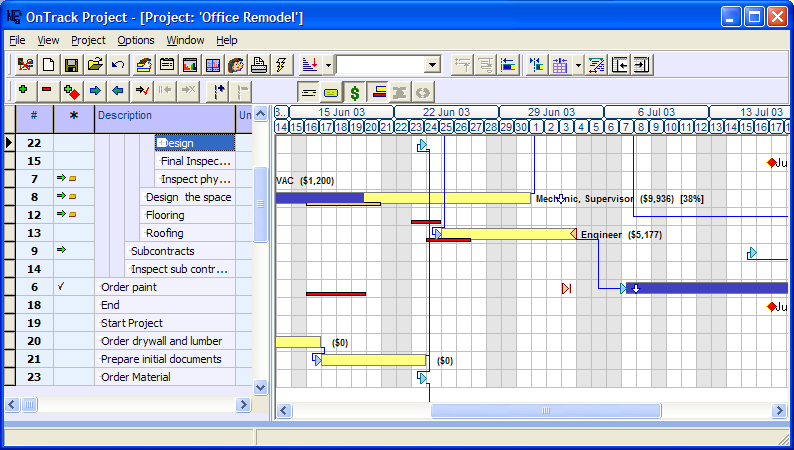This screenshot has height=450, width=794.
Task: Open the File menu
Action: coord(17,40)
